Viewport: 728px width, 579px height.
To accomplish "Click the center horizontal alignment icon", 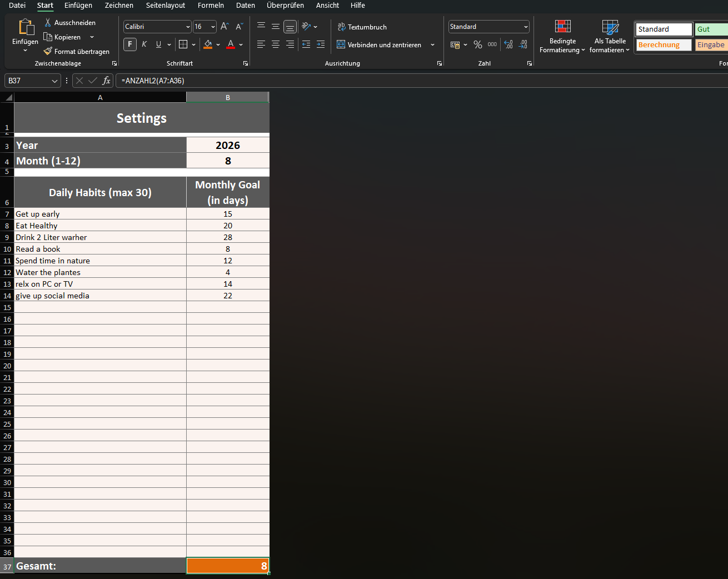I will click(276, 44).
